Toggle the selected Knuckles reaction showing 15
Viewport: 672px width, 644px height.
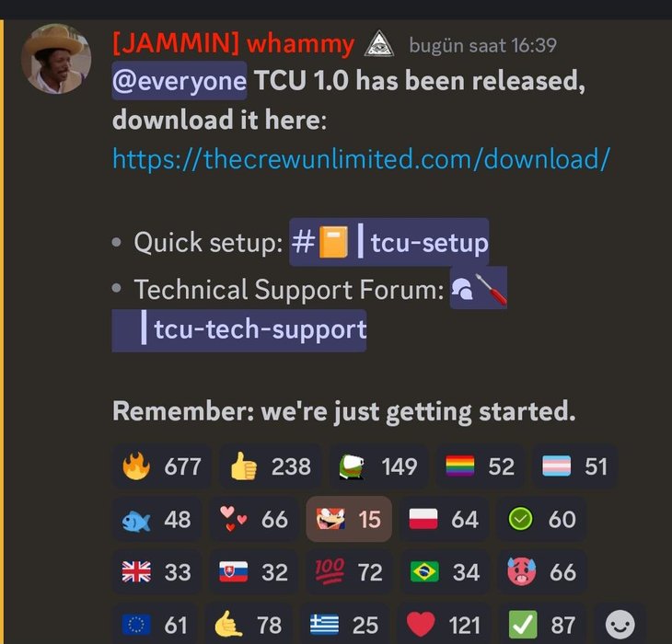349,519
